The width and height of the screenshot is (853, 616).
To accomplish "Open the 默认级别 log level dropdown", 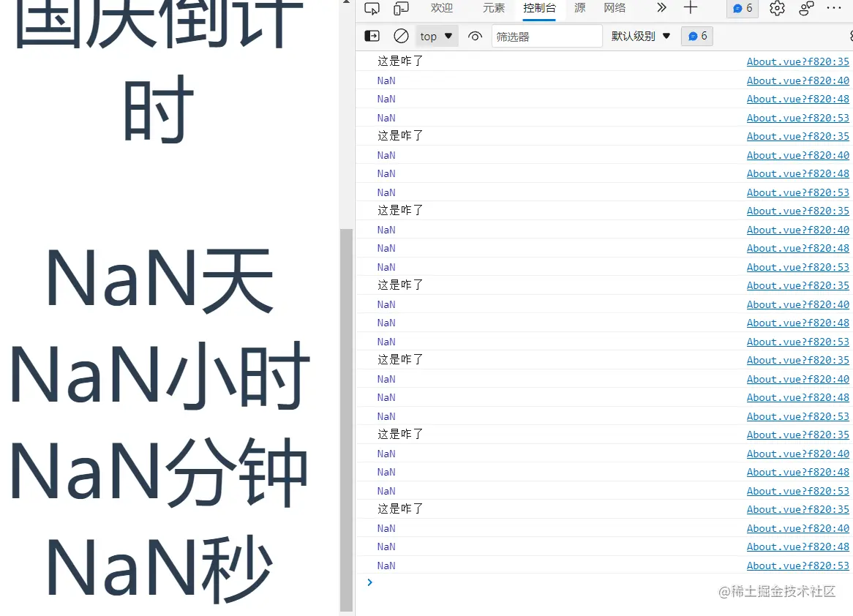I will [x=640, y=36].
